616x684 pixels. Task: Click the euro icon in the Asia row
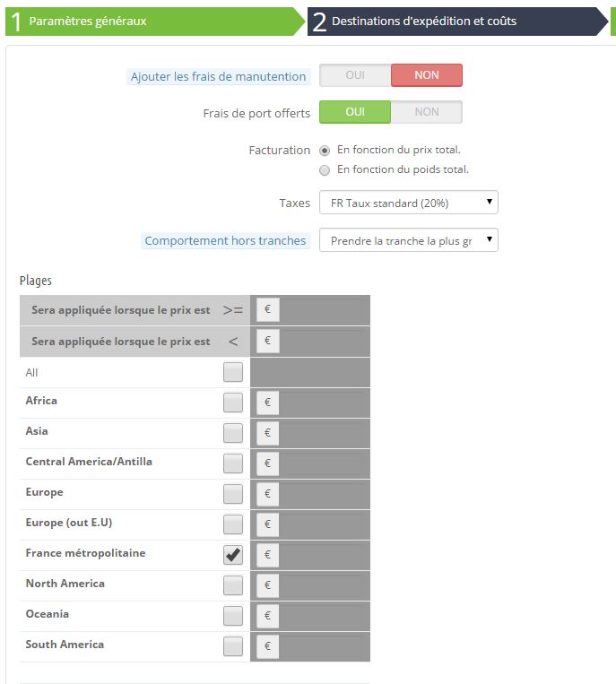pyautogui.click(x=267, y=433)
